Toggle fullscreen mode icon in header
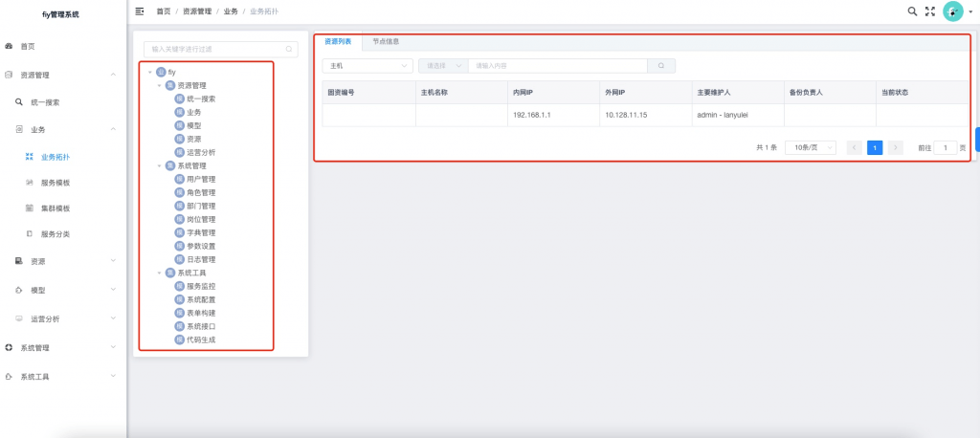980x438 pixels. 930,11
